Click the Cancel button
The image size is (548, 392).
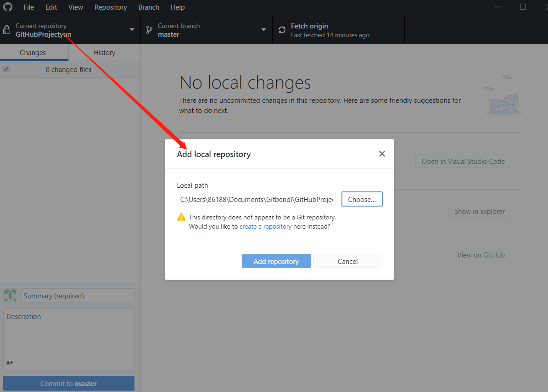point(348,261)
